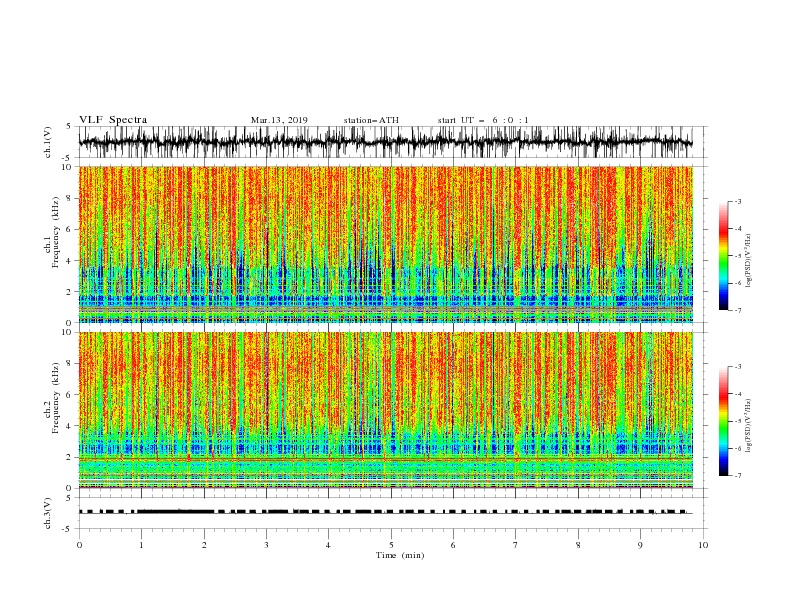This screenshot has width=792, height=612.
Task: Click the 'station=ATH' label
Action: click(371, 120)
